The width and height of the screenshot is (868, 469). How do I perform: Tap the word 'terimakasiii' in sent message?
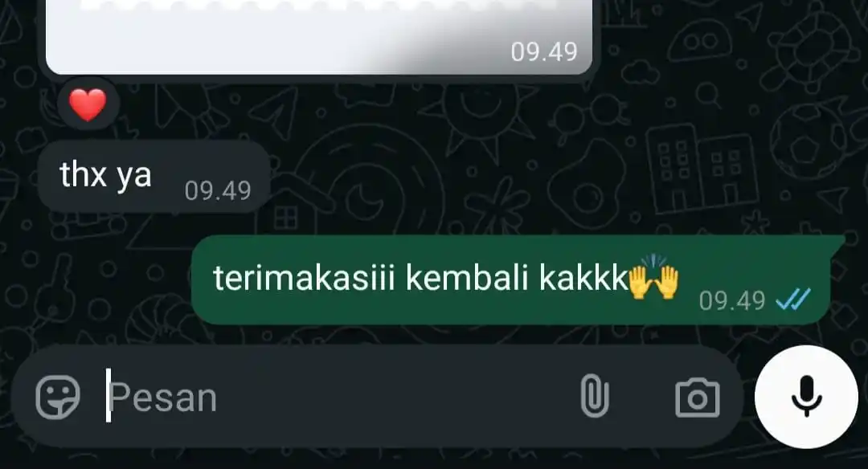304,277
